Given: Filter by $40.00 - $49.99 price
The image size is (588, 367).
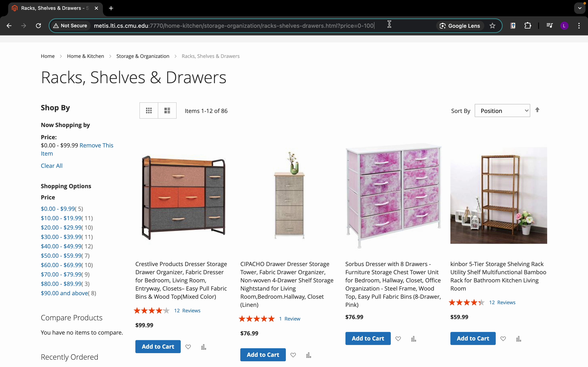Looking at the screenshot, I should pos(61,246).
